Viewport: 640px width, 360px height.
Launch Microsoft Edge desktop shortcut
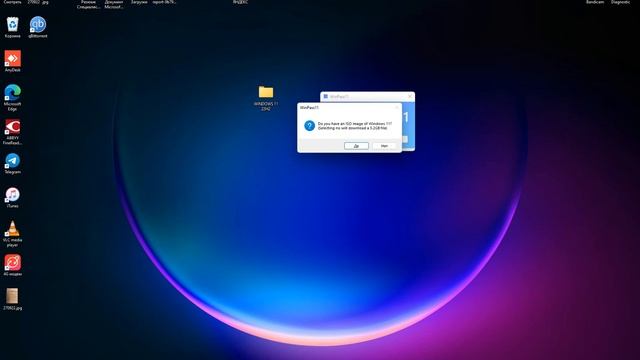coord(13,98)
